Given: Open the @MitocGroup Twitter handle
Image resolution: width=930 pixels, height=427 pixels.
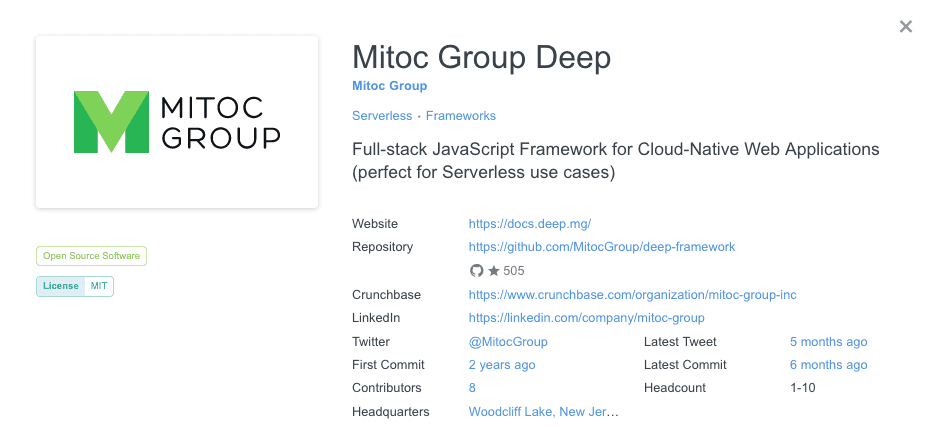Looking at the screenshot, I should click(508, 342).
